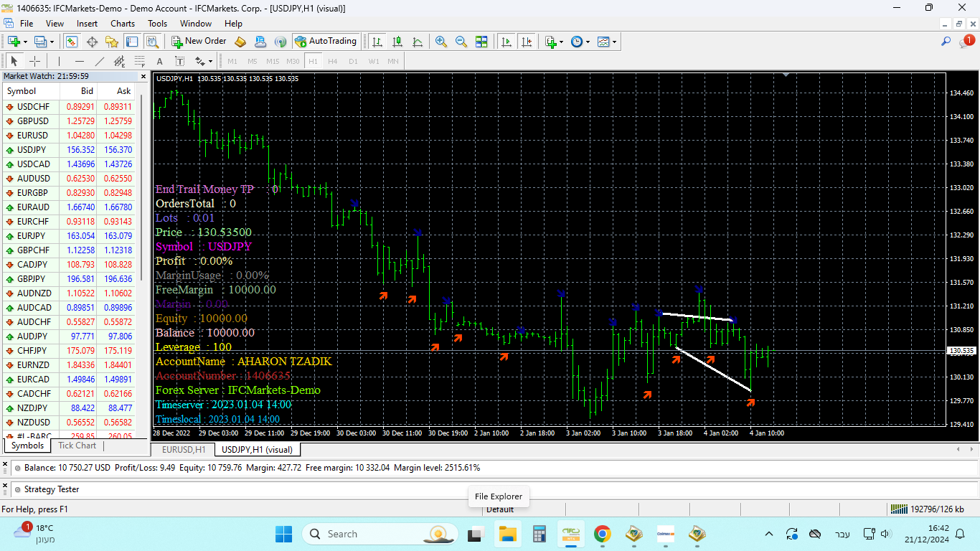Open the Charts menu

coord(123,24)
